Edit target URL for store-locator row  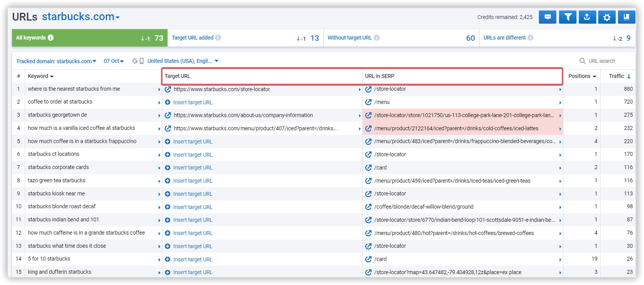click(168, 89)
